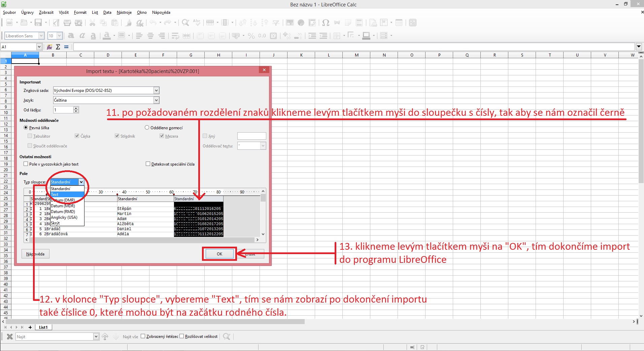
Task: Click Najít vše in the find bar
Action: click(130, 337)
